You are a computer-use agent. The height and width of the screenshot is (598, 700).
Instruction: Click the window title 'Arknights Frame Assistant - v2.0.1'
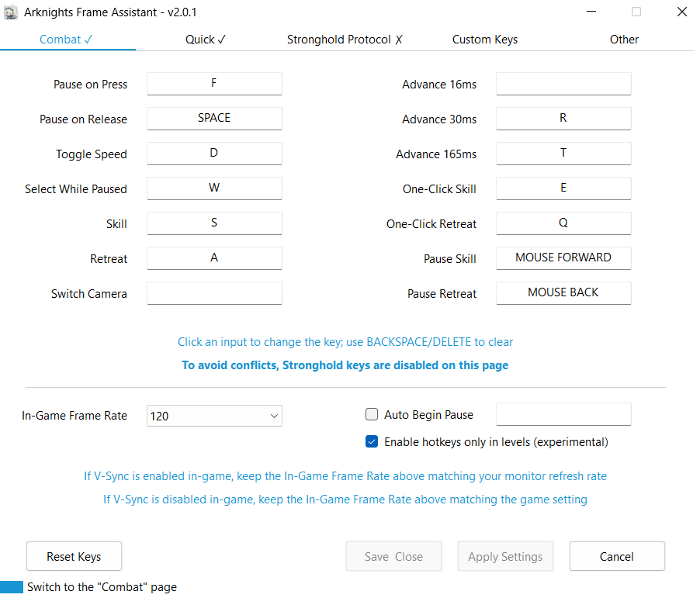pos(110,12)
